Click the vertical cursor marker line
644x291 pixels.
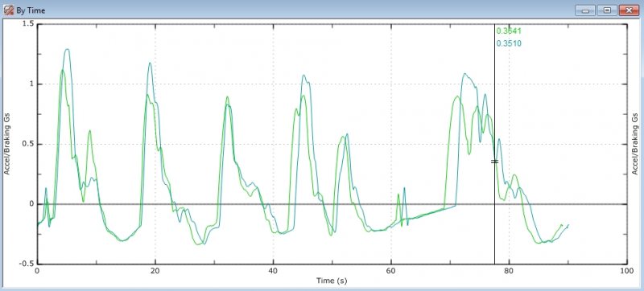coord(494,143)
